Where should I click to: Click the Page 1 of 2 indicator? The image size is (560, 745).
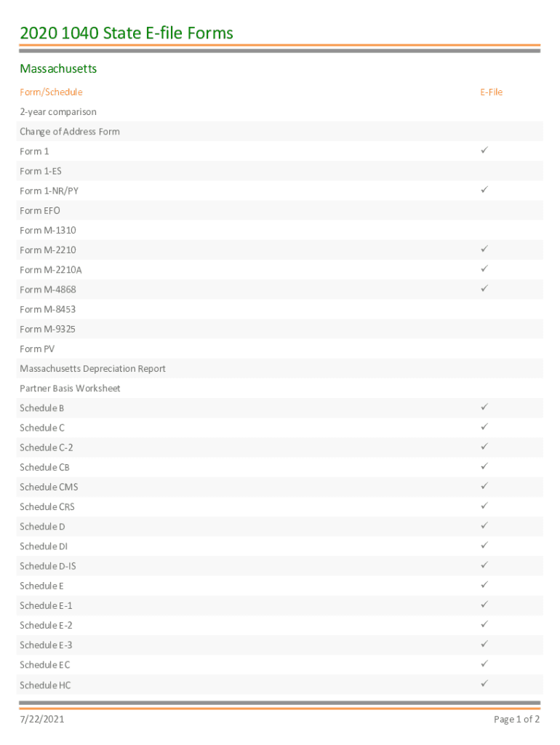pyautogui.click(x=516, y=720)
